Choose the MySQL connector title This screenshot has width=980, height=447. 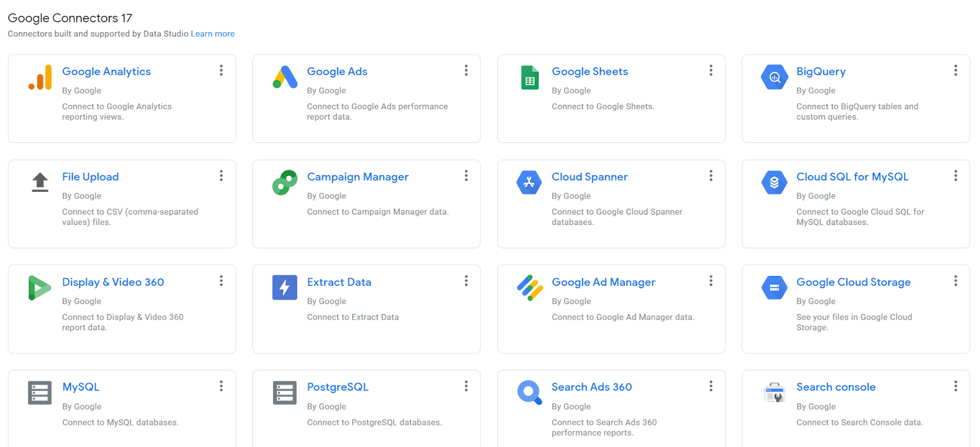[81, 388]
